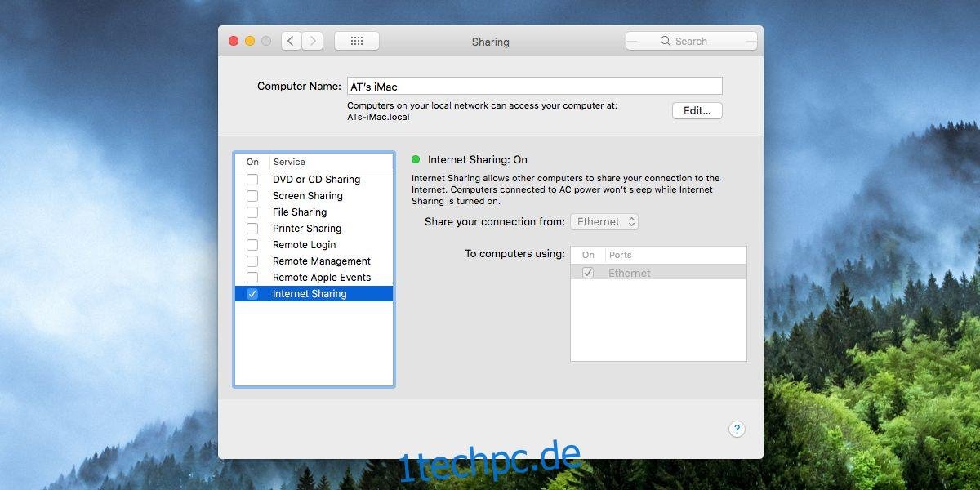The height and width of the screenshot is (490, 980).
Task: Click the Ports column header
Action: [x=675, y=255]
